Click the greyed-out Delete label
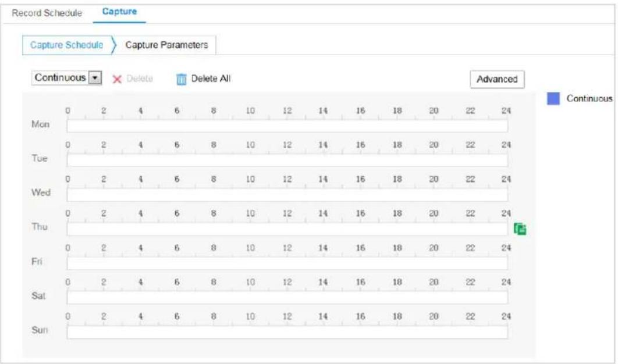This screenshot has width=618, height=364. pos(140,78)
